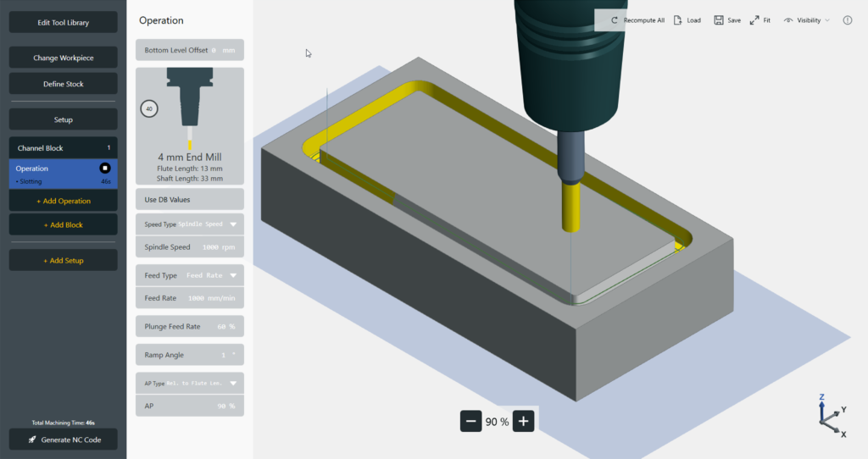Image resolution: width=868 pixels, height=459 pixels.
Task: Click the zoom in plus button
Action: click(x=524, y=421)
